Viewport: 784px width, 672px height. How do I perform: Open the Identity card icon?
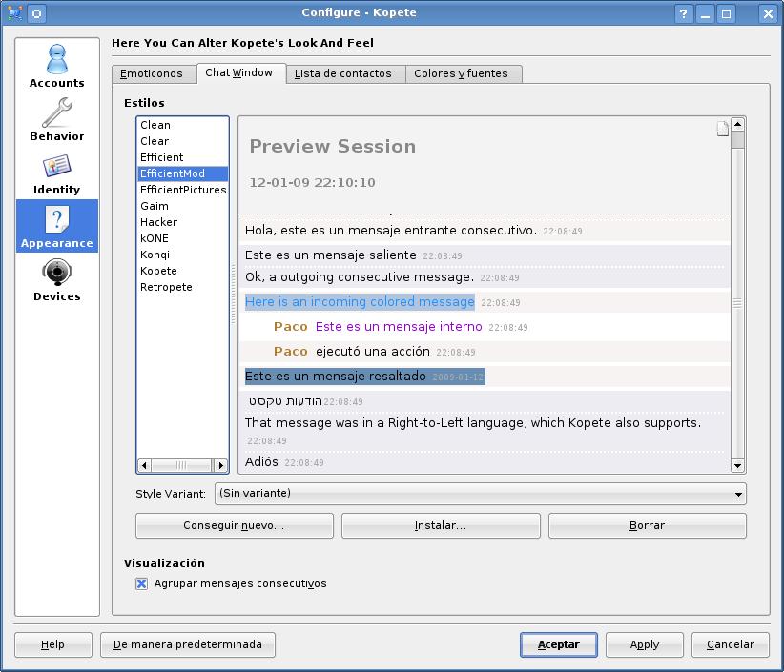point(57,173)
